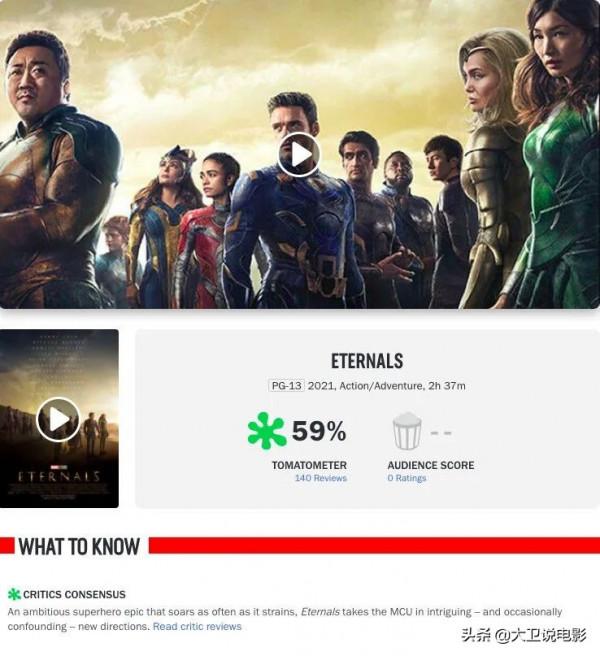This screenshot has height=656, width=600.
Task: Play the Eternals hero banner trailer
Action: (x=299, y=154)
